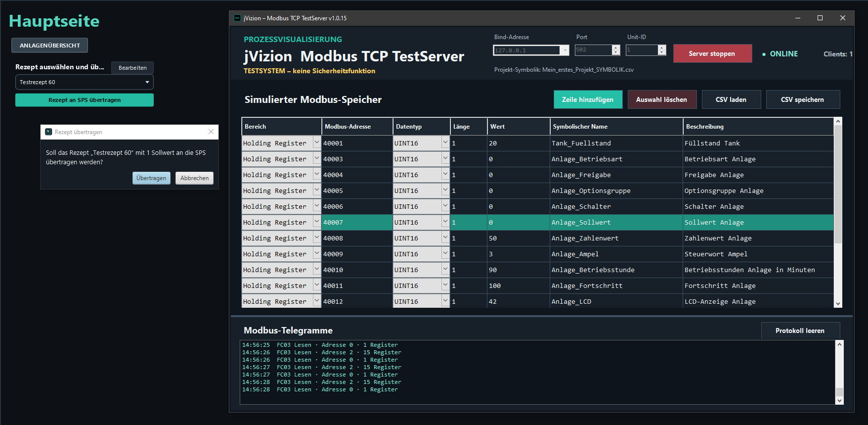This screenshot has width=868, height=425.
Task: Click the telegram log scroll-up arrow
Action: point(839,344)
